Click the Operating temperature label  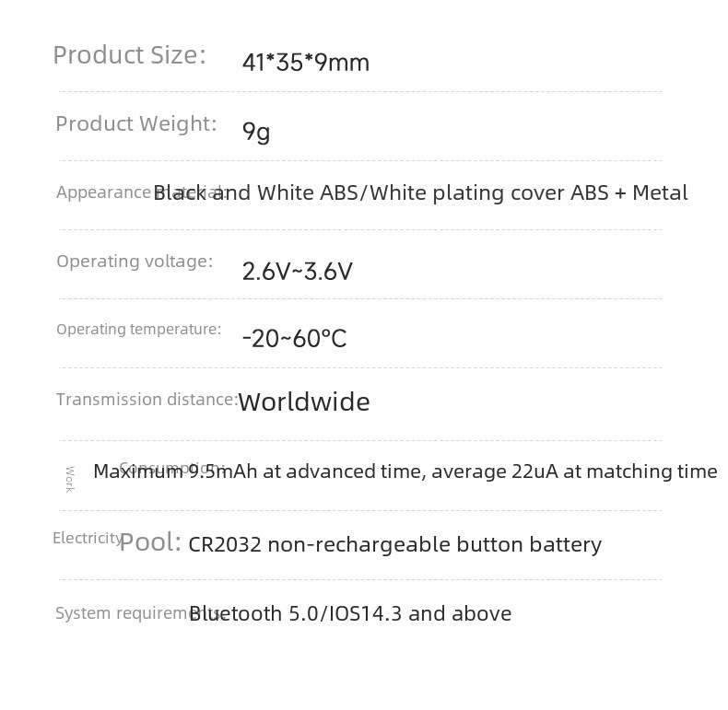coord(138,330)
